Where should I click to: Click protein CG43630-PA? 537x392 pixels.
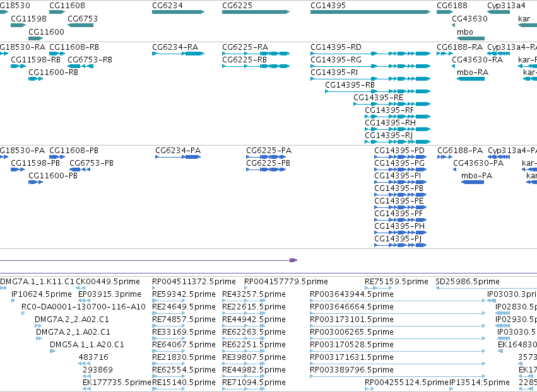click(478, 163)
